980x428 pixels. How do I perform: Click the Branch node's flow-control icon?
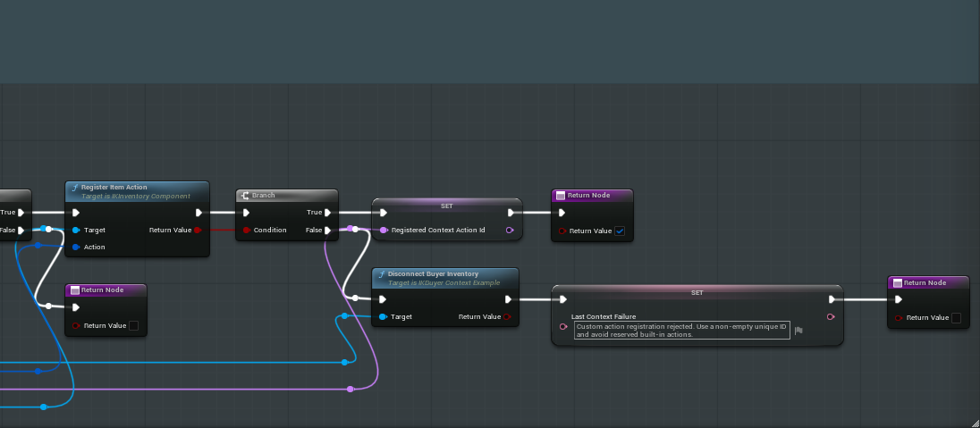(246, 196)
